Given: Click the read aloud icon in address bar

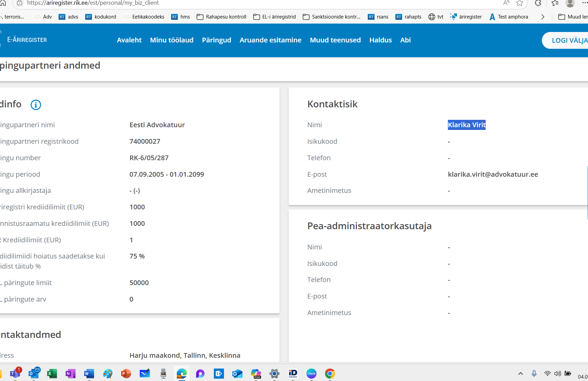Looking at the screenshot, I should point(506,3).
